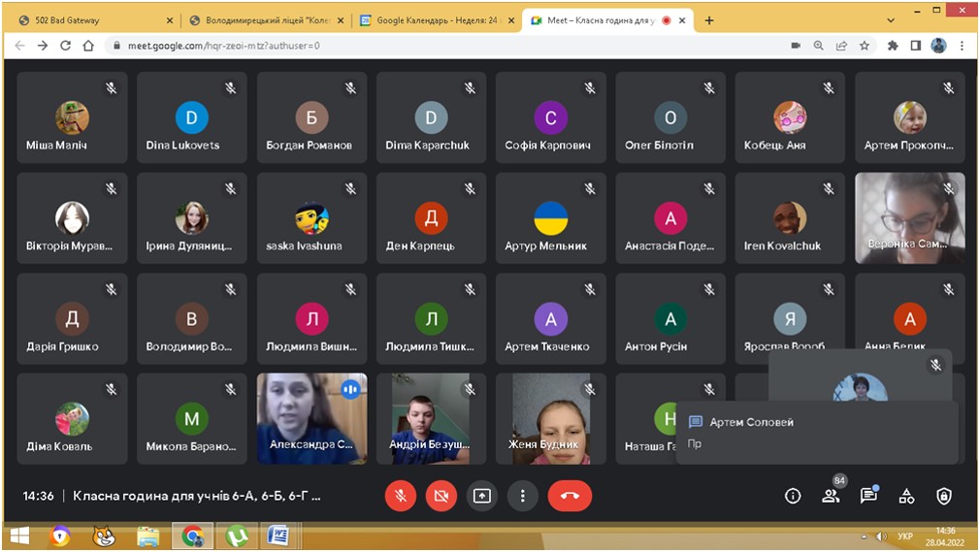Open the Activities shapes icon
The height and width of the screenshot is (552, 980).
point(906,496)
